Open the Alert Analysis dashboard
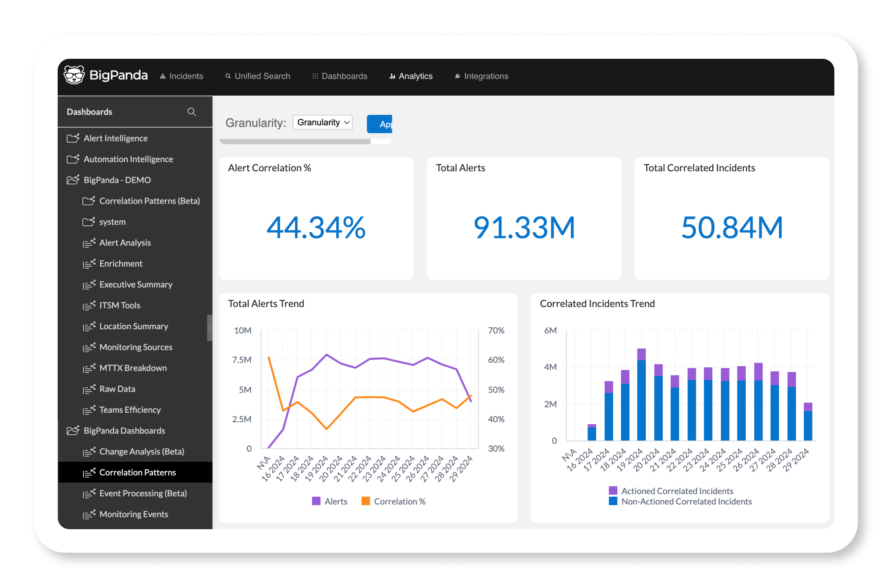Screen dimensions: 892x588 click(135, 243)
